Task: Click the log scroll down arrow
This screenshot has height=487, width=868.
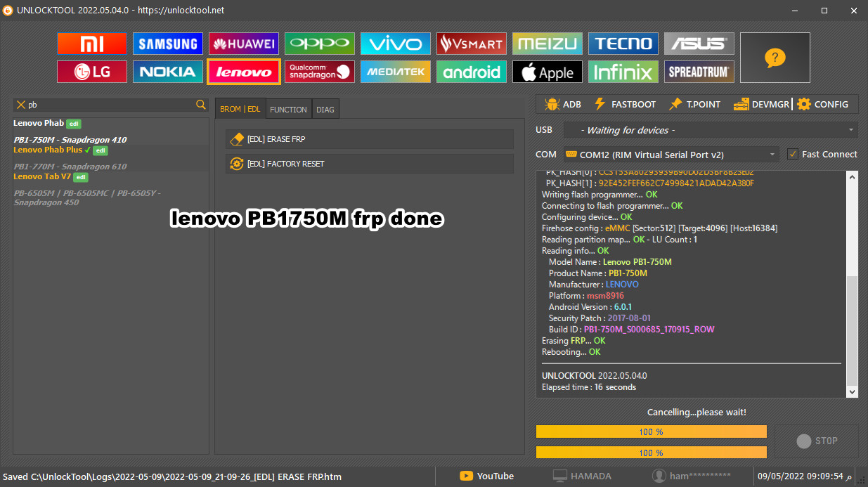Action: click(853, 392)
